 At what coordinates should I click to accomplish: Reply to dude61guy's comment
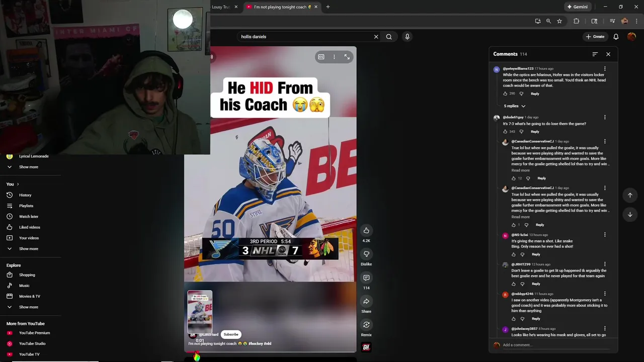tap(535, 132)
